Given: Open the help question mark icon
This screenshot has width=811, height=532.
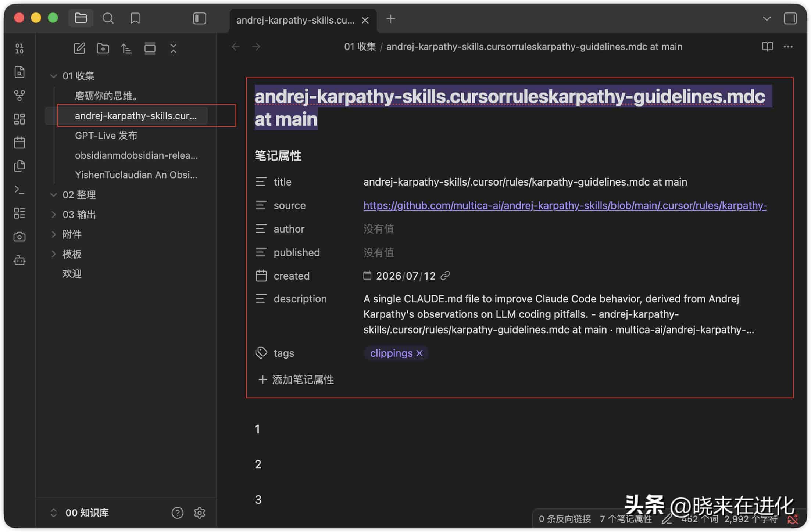Looking at the screenshot, I should (177, 513).
